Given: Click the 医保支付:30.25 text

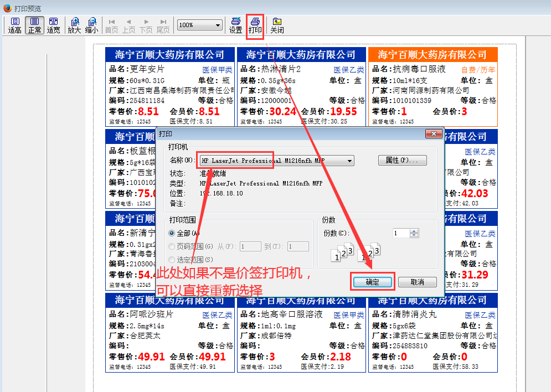Looking at the screenshot, I should pos(324,121).
